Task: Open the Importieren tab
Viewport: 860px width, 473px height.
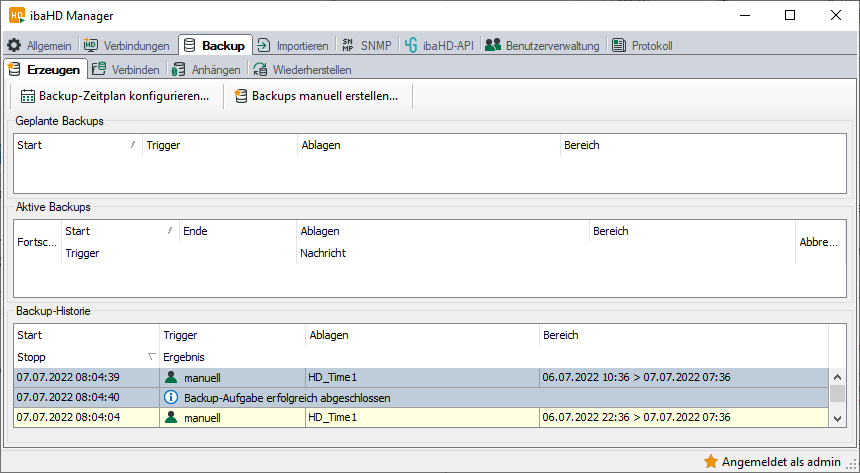Action: click(293, 46)
